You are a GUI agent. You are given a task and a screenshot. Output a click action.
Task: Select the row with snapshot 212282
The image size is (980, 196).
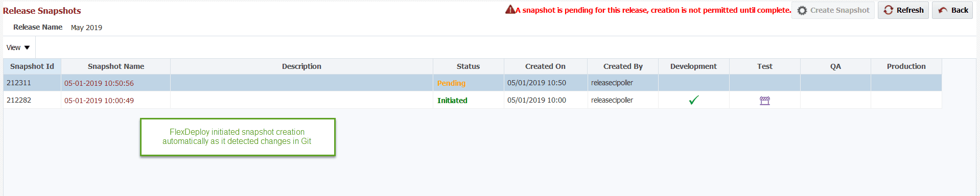pos(473,100)
